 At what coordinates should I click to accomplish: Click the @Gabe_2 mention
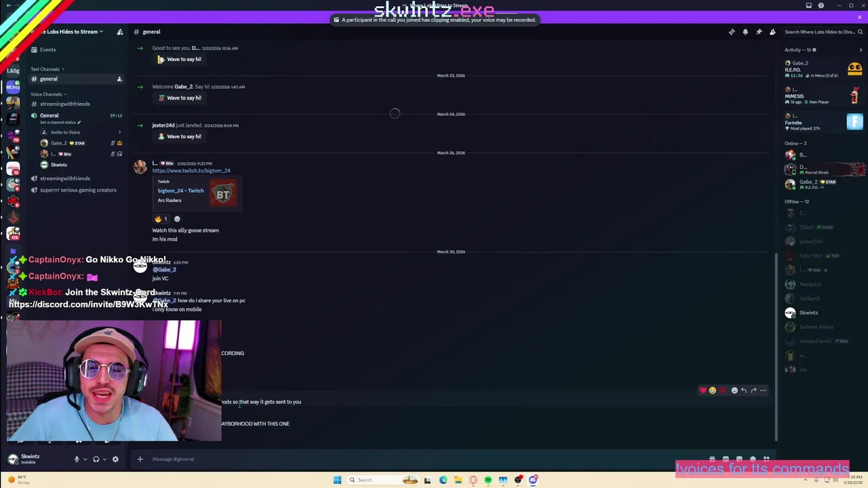pyautogui.click(x=164, y=270)
